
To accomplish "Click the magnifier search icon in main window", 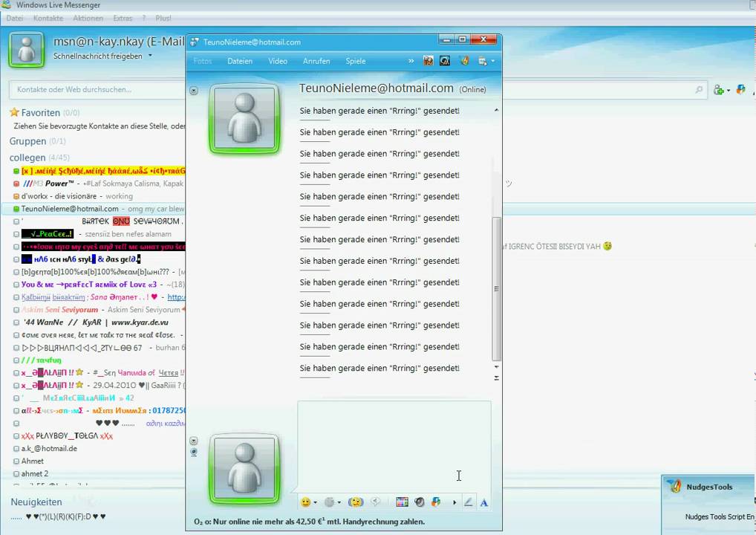I will [x=699, y=90].
